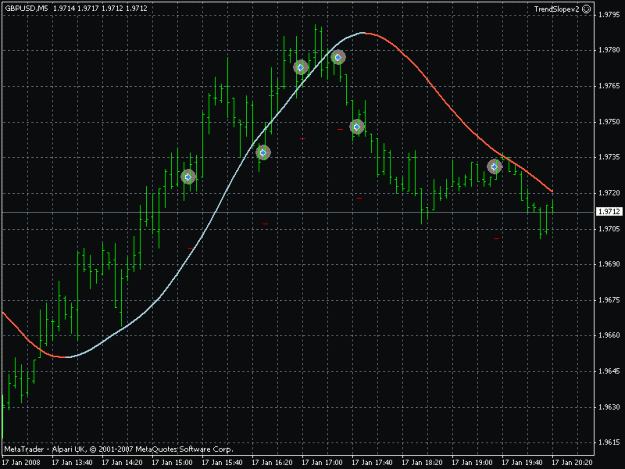Select diamond marker near 1.9737 before 16:20
Screen dimensions: 625x469
pyautogui.click(x=263, y=153)
